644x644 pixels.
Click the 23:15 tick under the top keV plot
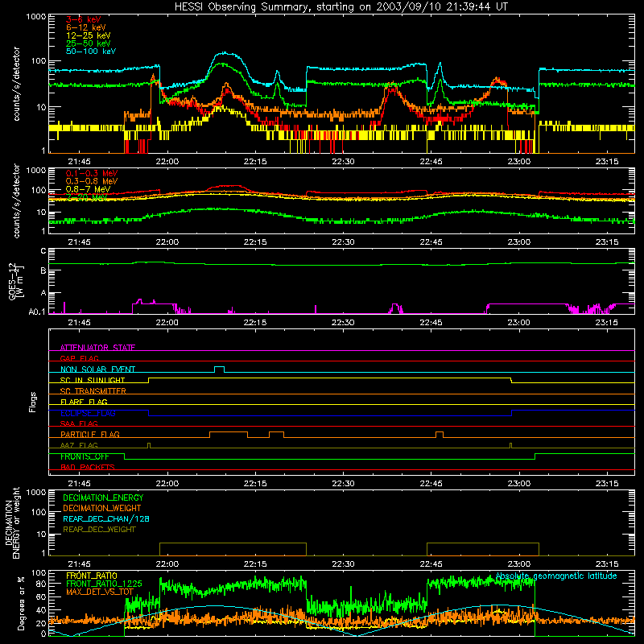click(607, 162)
